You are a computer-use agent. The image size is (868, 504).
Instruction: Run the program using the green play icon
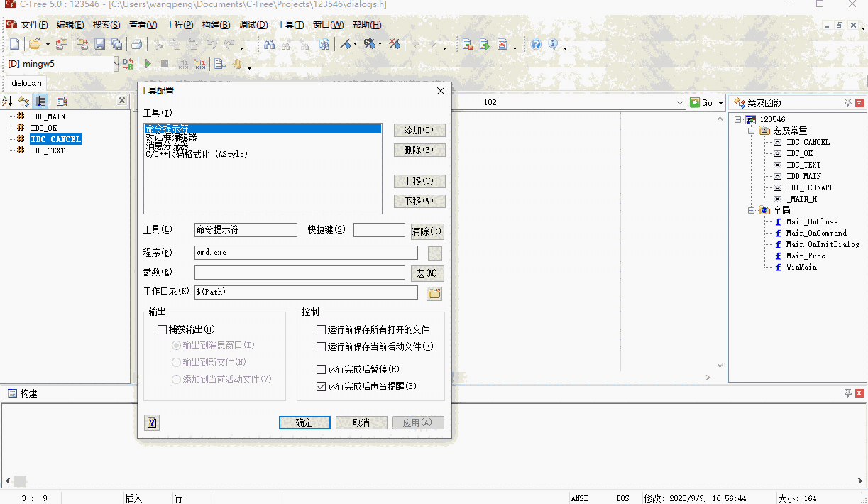tap(148, 63)
